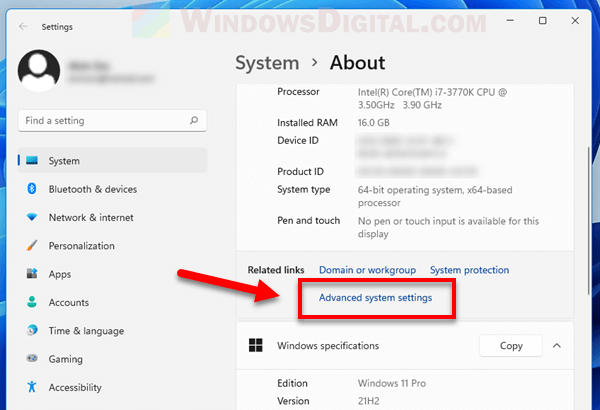600x410 pixels.
Task: Copy the Windows specifications
Action: [x=511, y=346]
